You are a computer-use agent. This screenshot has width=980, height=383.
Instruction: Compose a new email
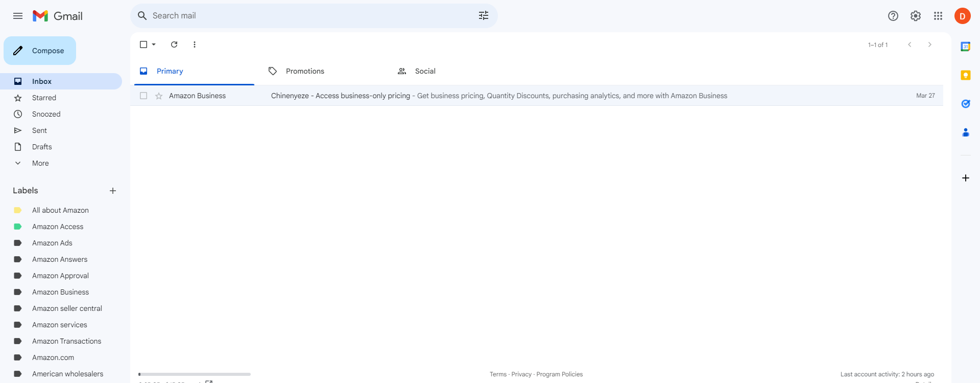point(40,51)
